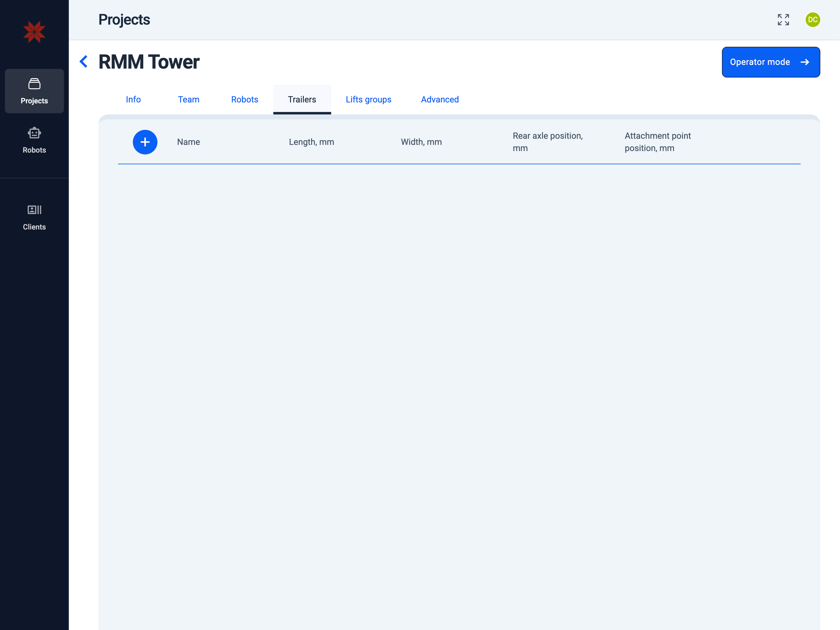Click the arrow in the Operator mode button

click(x=805, y=62)
